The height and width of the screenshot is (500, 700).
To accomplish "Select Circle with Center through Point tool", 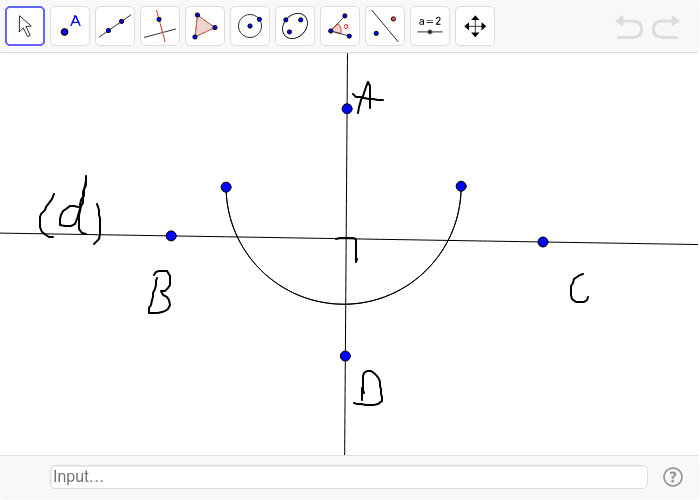I will 250,26.
